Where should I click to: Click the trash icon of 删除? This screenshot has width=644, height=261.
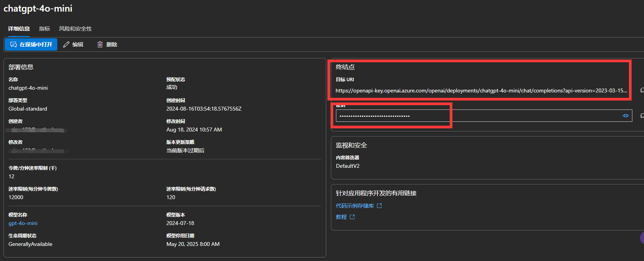[100, 44]
